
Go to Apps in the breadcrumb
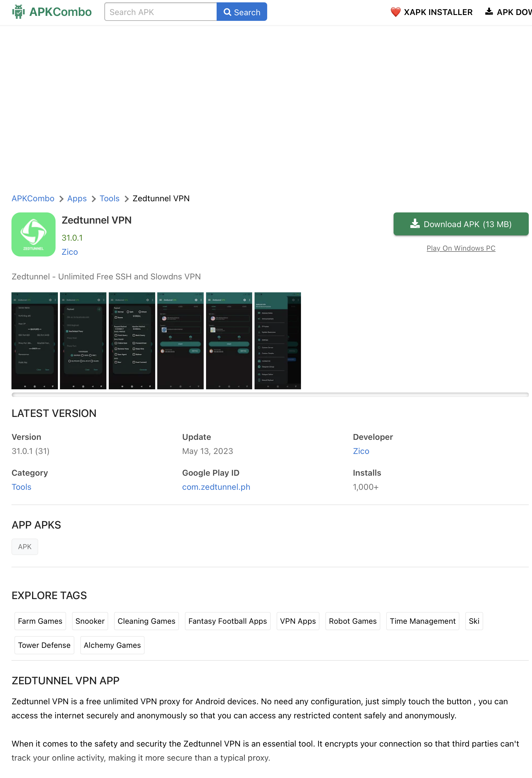pyautogui.click(x=77, y=199)
